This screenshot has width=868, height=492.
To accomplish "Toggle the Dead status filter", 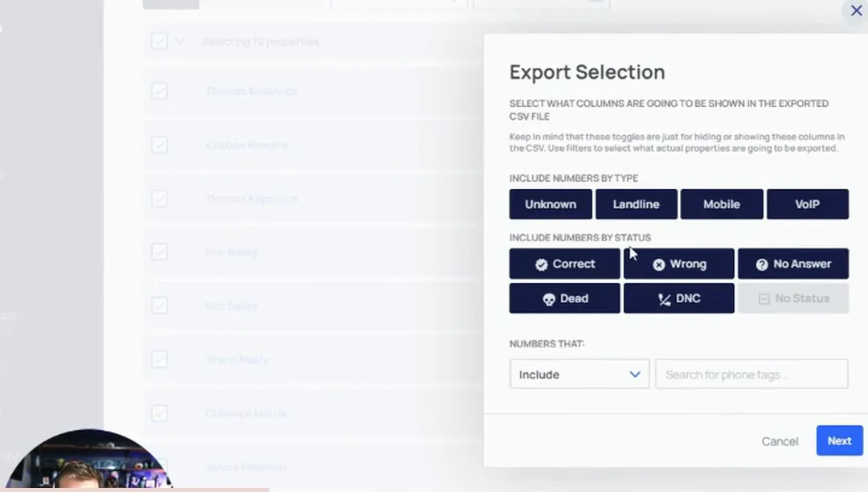I will pyautogui.click(x=565, y=298).
